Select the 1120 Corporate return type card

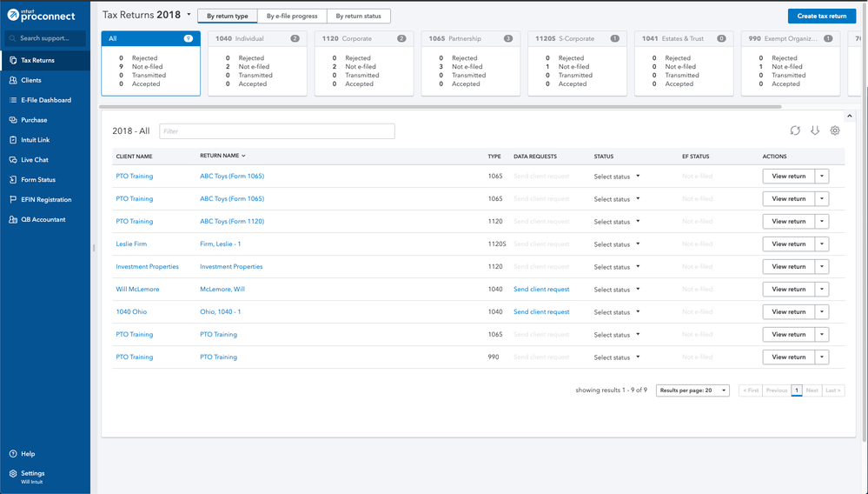363,63
